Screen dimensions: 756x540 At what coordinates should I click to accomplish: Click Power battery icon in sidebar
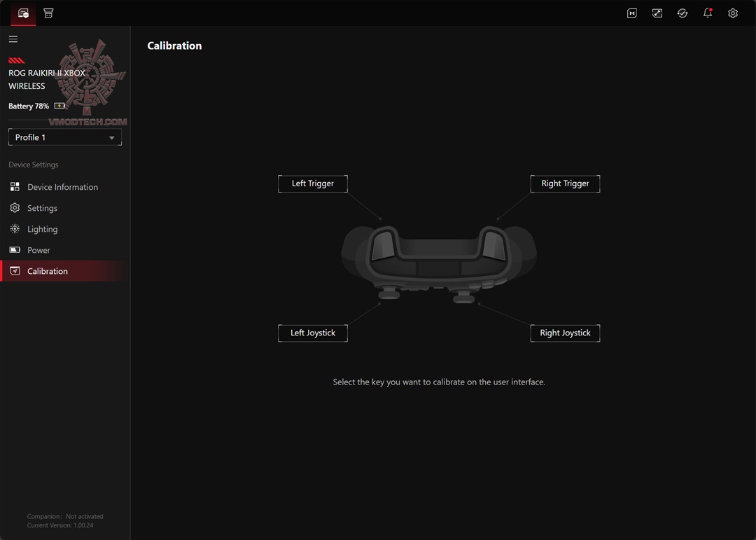click(x=15, y=250)
